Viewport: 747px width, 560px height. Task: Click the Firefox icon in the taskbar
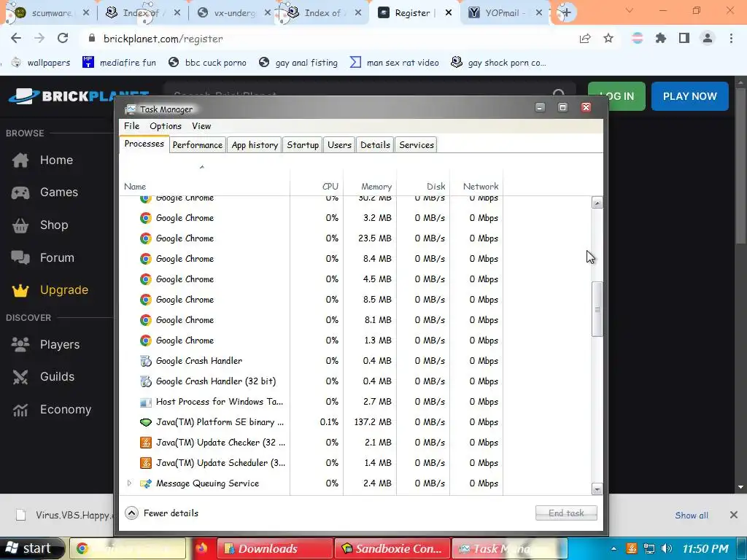tap(201, 548)
